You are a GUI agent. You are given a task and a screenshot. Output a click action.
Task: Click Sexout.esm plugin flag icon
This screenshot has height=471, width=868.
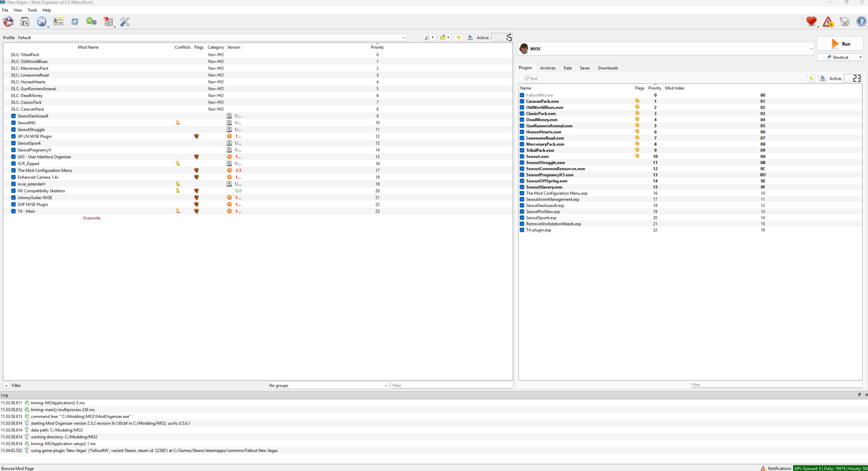637,156
